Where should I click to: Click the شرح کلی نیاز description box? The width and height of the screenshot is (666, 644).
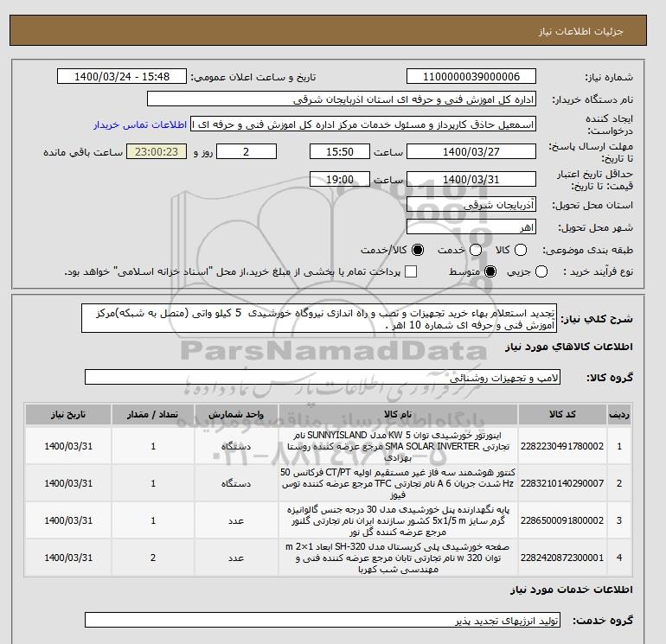pos(319,318)
